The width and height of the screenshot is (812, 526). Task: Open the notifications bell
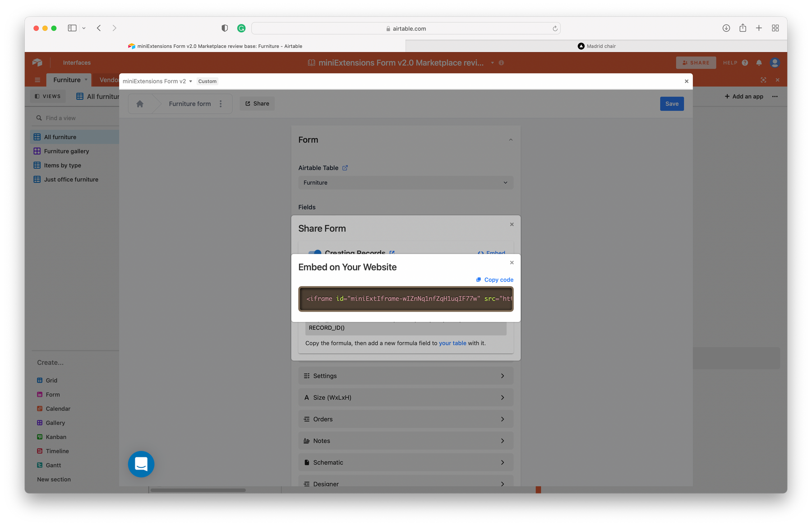(x=759, y=63)
